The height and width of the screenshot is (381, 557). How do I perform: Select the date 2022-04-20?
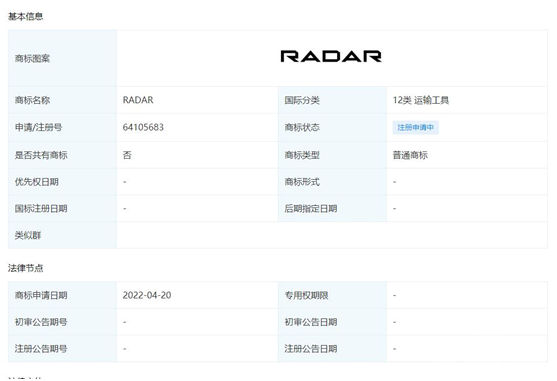147,295
